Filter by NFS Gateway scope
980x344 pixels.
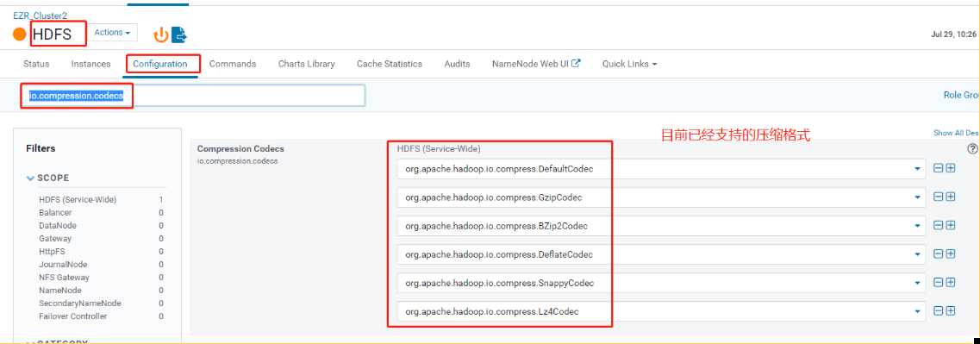pos(64,277)
